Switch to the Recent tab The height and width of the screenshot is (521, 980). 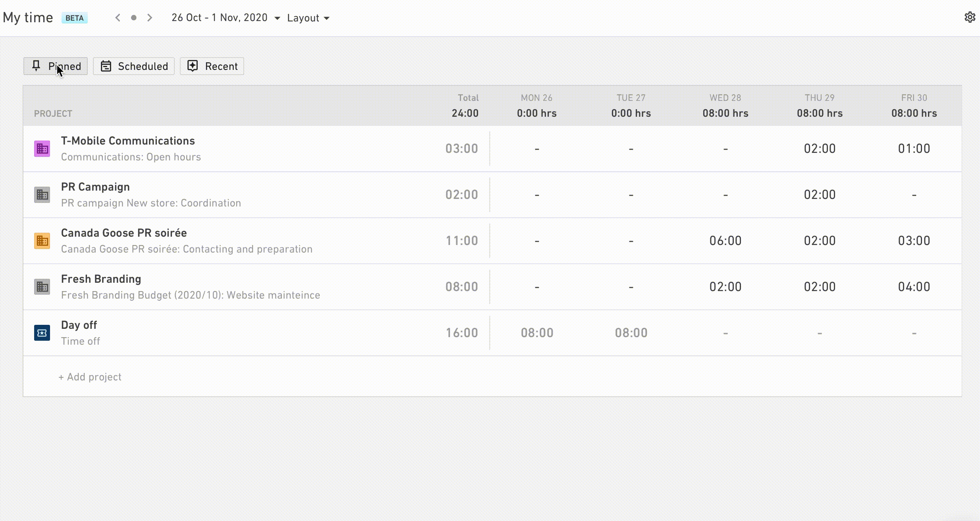[x=212, y=66]
